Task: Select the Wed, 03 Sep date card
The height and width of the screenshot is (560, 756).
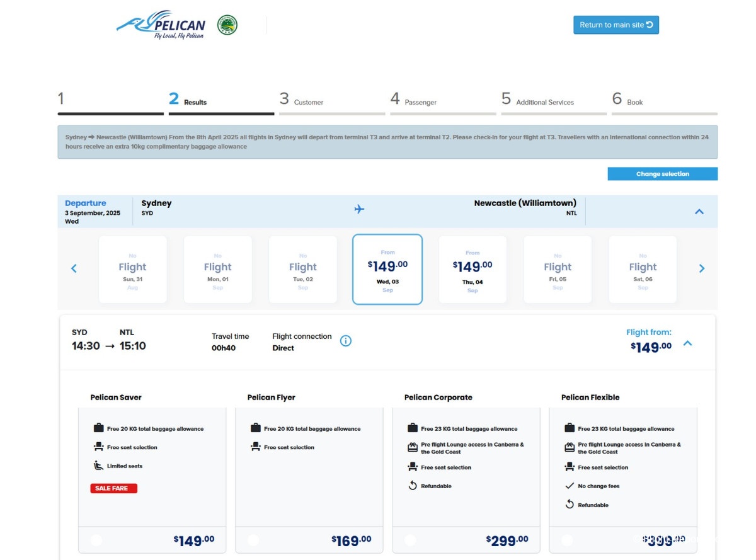Action: (x=387, y=269)
